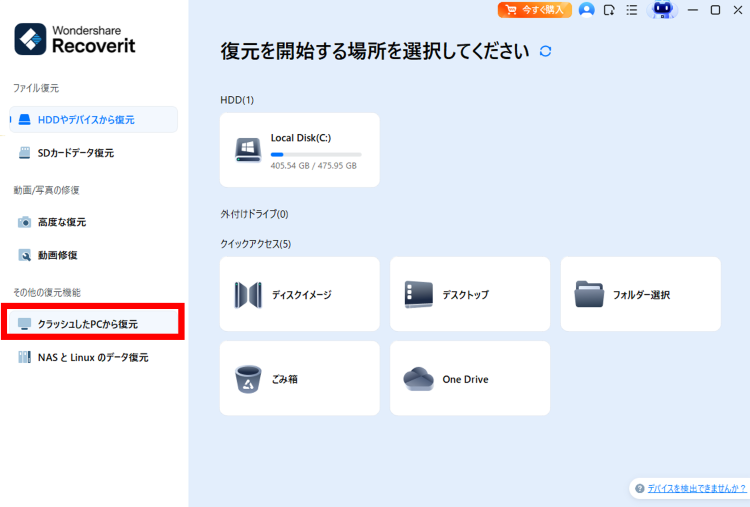Image resolution: width=750 pixels, height=507 pixels.
Task: Click the Wondershare Recoverit logo
Action: [75, 39]
